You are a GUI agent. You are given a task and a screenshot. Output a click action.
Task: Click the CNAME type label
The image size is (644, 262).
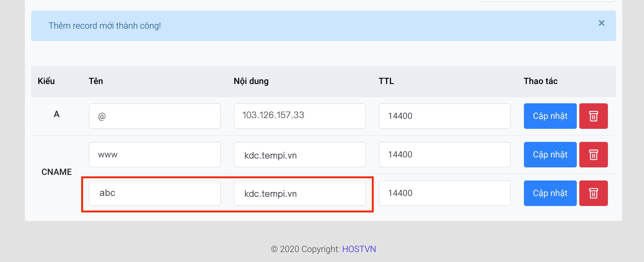click(x=57, y=172)
